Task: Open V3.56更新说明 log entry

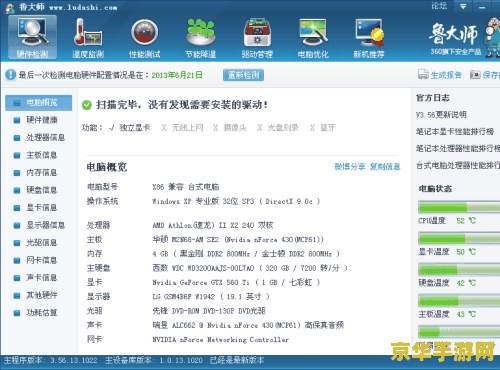Action: click(x=441, y=115)
